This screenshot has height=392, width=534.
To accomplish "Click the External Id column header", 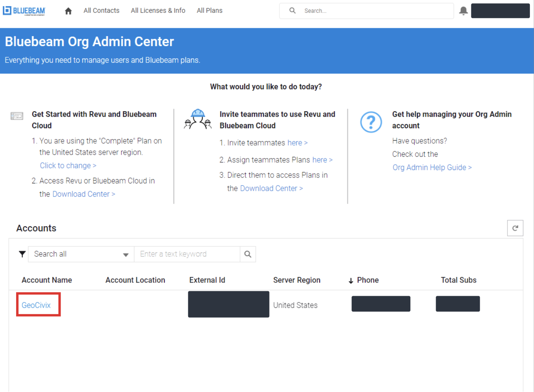I will coord(207,280).
